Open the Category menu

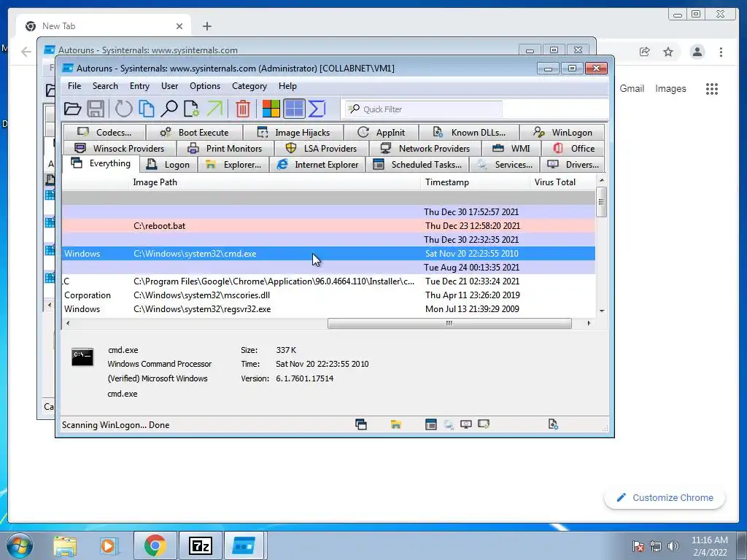tap(249, 86)
